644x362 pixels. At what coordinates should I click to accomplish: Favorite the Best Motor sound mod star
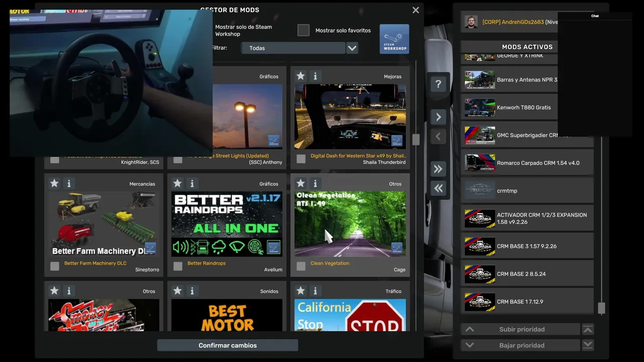point(177,291)
